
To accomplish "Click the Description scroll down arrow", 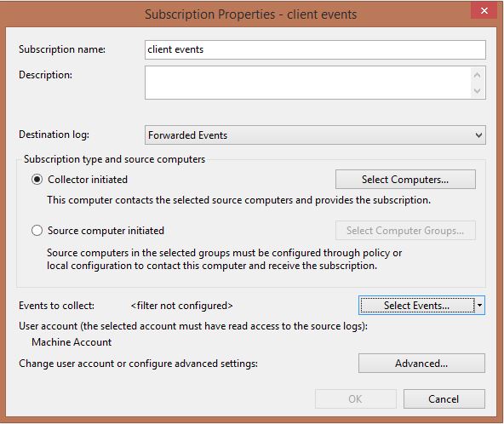I will (478, 91).
